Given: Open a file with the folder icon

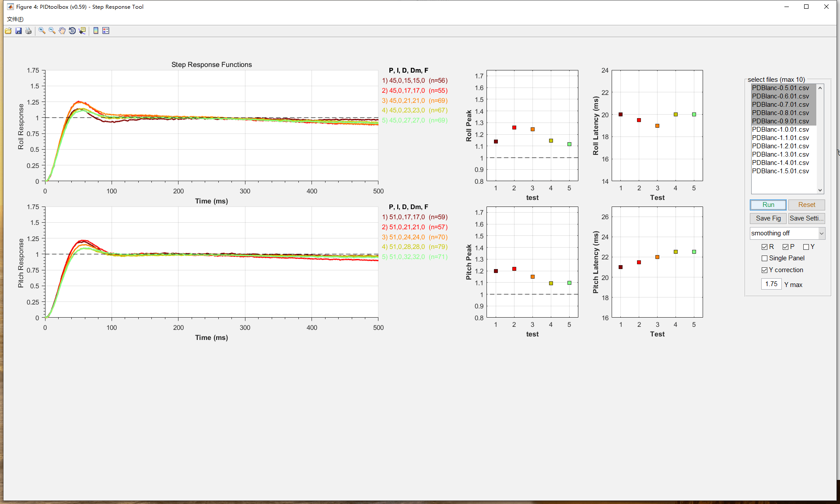Looking at the screenshot, I should (x=8, y=31).
